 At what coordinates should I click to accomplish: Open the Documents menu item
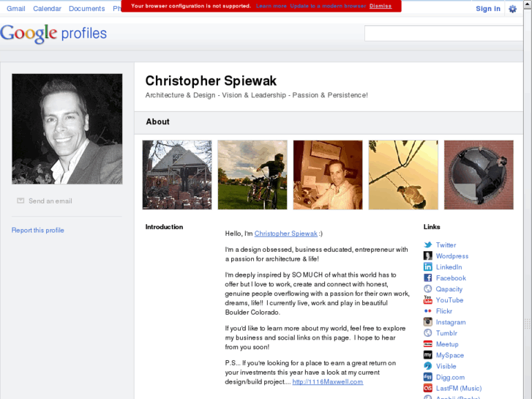click(x=87, y=9)
